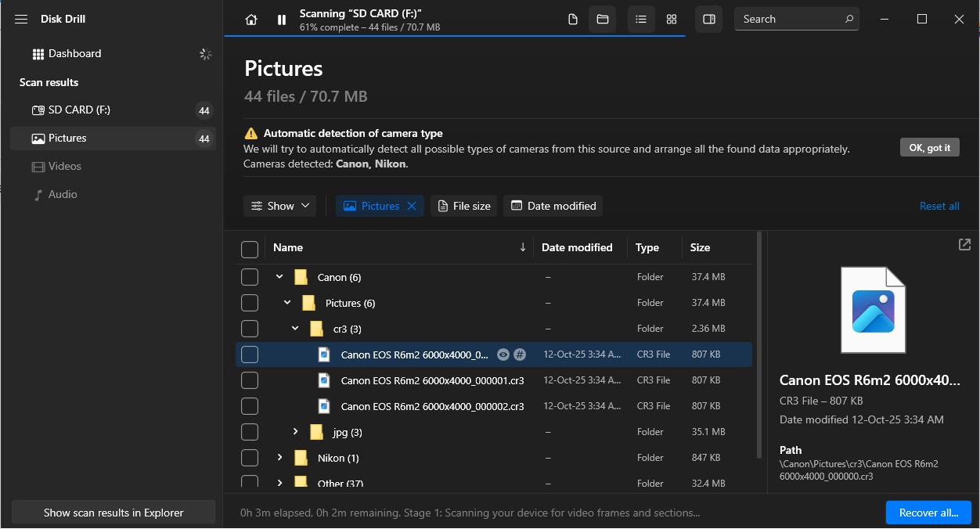Select the list view layout icon
980x529 pixels.
(641, 20)
